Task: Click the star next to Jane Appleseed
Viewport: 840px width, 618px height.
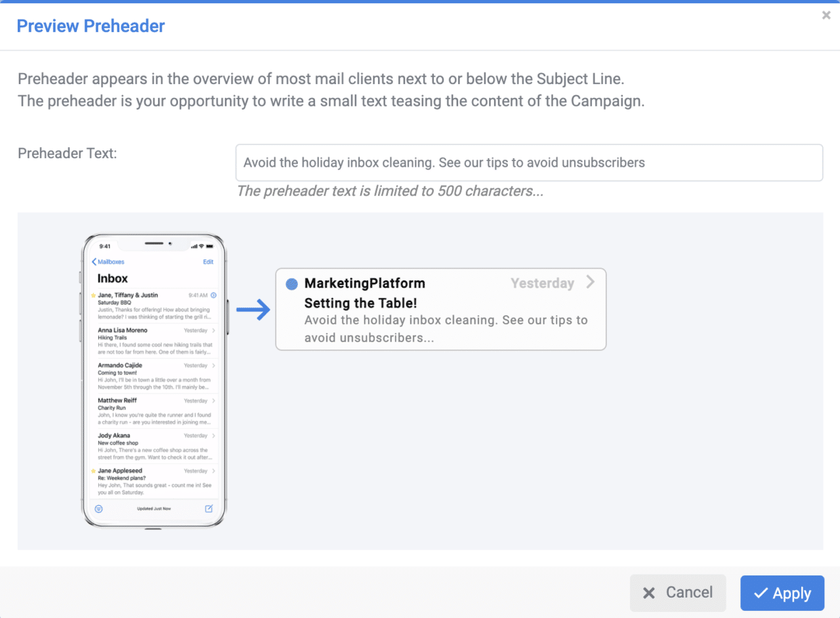Action: (93, 471)
